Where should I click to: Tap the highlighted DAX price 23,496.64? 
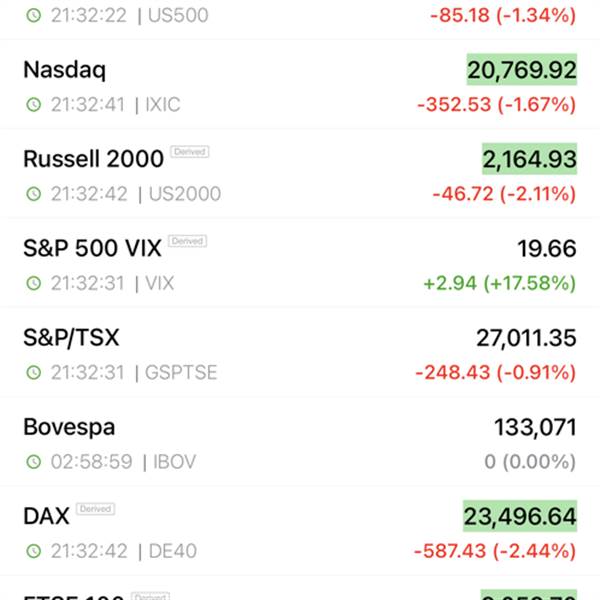[520, 516]
